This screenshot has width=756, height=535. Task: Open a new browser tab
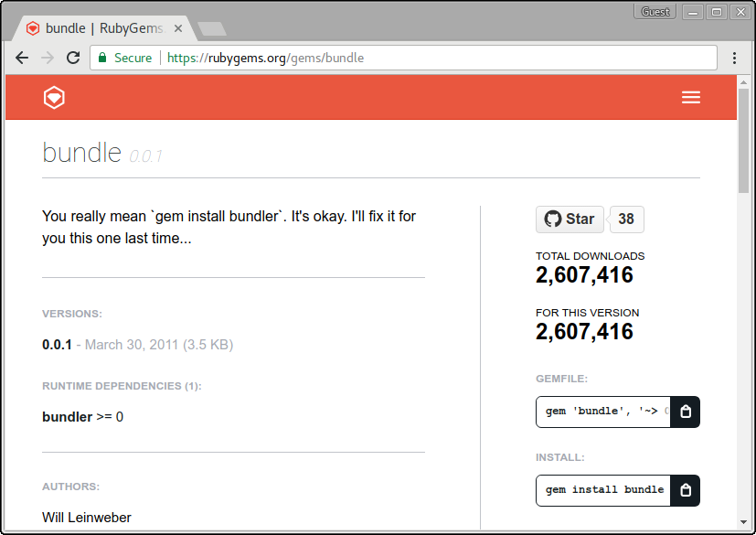[212, 28]
